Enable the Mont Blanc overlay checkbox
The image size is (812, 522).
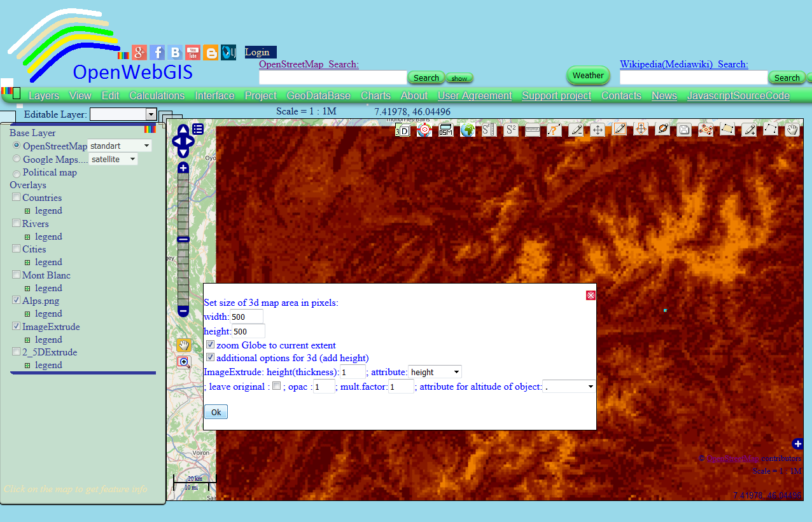(x=17, y=275)
